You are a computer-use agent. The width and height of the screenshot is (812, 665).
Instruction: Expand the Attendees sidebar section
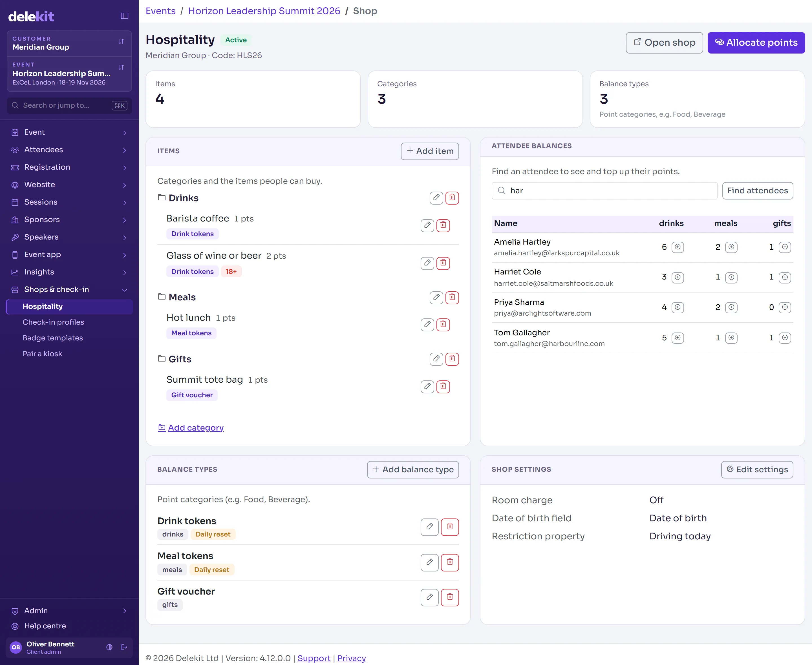click(69, 150)
